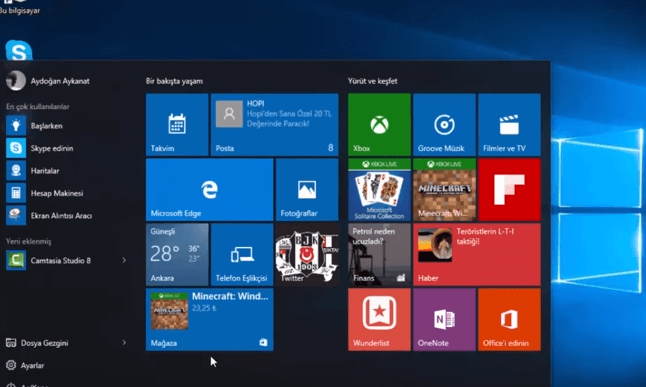Launch Microsoft Edge tile
The width and height of the screenshot is (646, 387).
[x=209, y=190]
